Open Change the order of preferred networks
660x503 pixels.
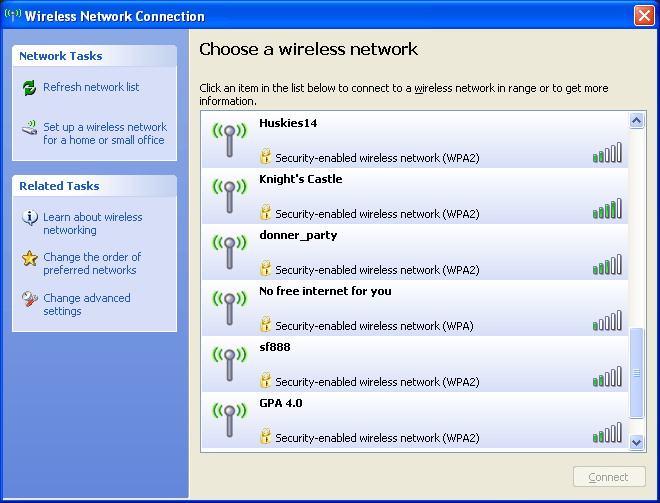[92, 263]
